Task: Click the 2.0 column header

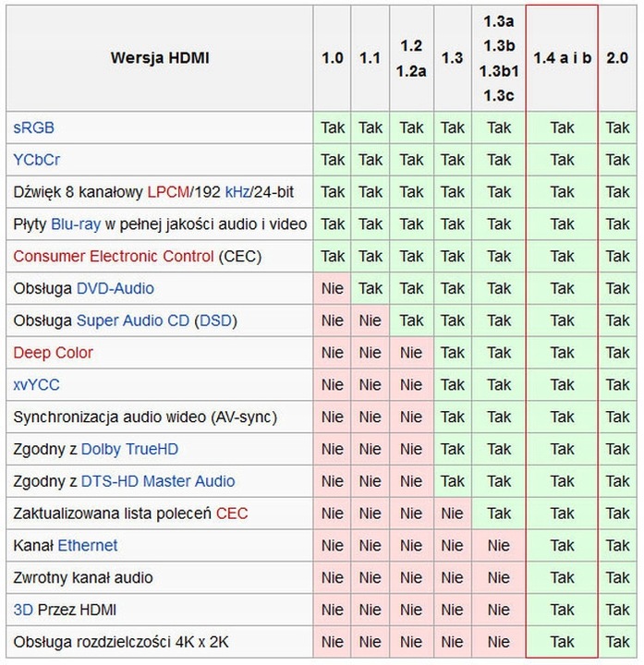Action: point(617,57)
